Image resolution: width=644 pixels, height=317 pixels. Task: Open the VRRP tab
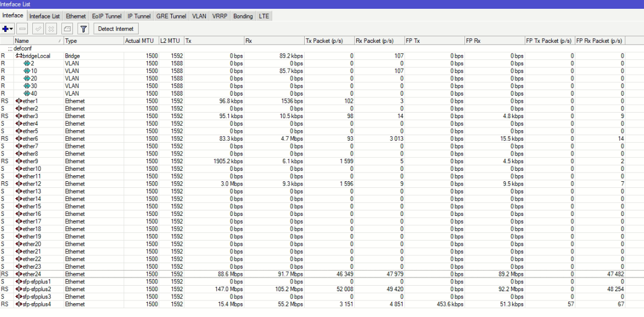pyautogui.click(x=220, y=16)
